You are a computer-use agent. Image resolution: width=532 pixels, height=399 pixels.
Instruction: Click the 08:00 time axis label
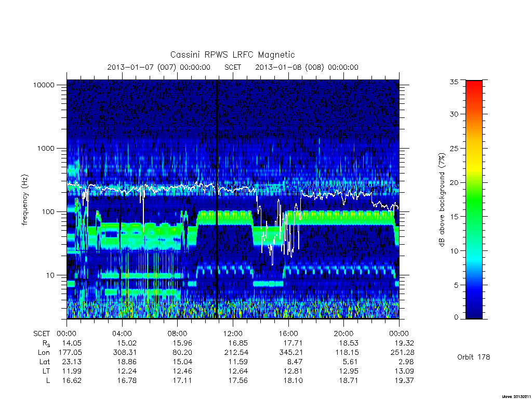point(177,334)
